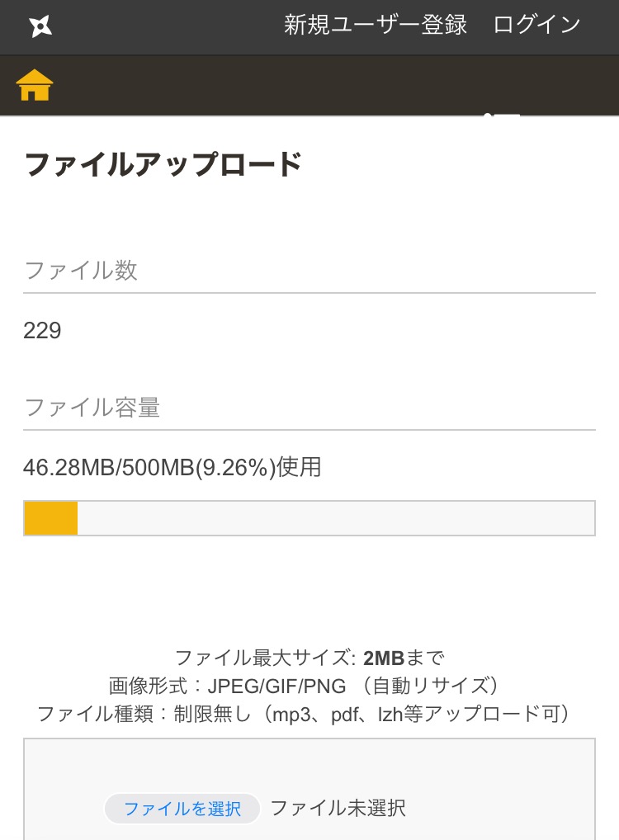
Task: Click the empty gray part of usage bar
Action: [x=330, y=518]
